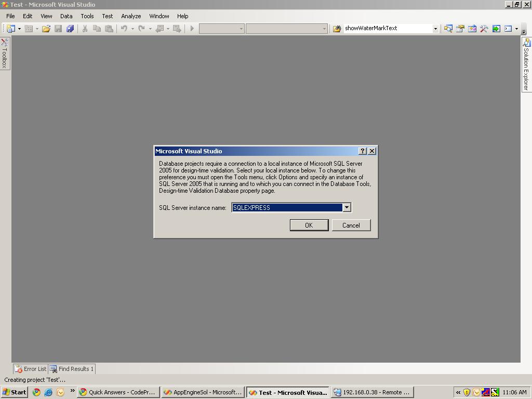Click the Object Browser toolbar icon
Viewport: 532px width, 399px height.
472,29
